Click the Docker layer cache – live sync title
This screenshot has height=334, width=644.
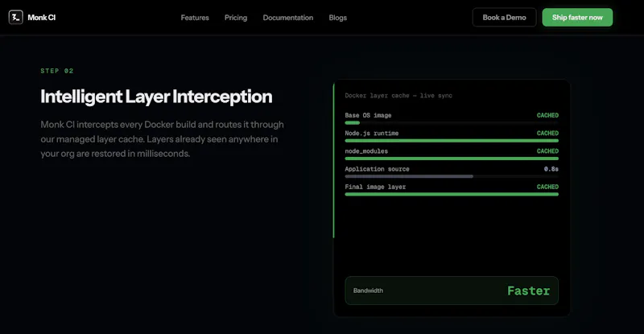tap(398, 96)
